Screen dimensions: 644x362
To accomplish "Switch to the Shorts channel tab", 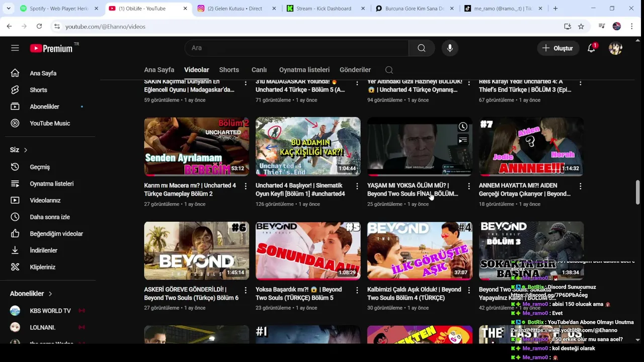I will [229, 70].
